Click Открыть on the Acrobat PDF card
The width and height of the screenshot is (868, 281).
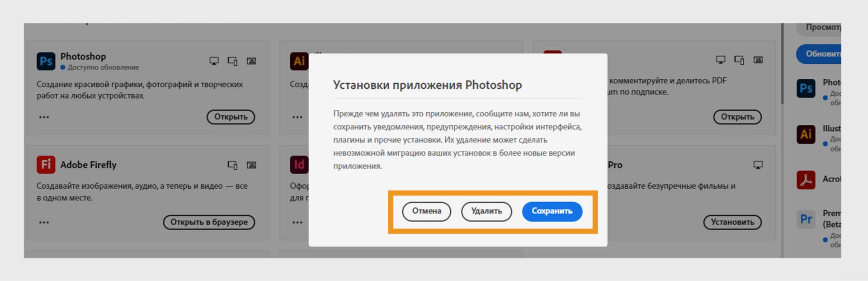[737, 117]
